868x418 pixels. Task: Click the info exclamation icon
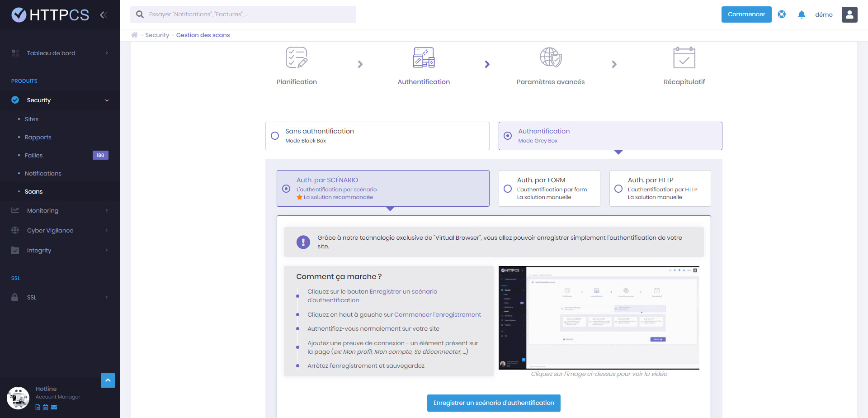pos(303,242)
